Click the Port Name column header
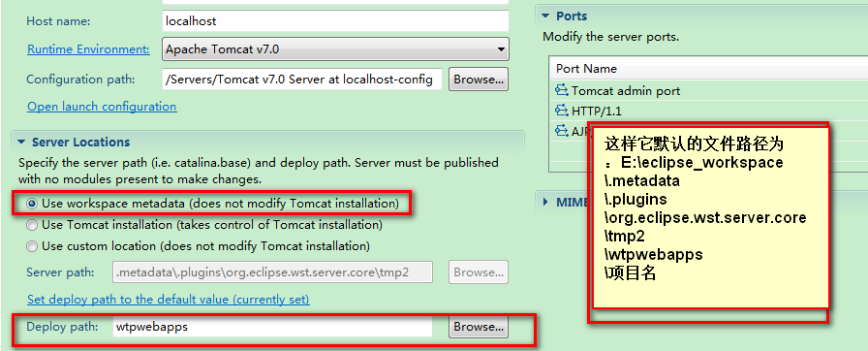Image resolution: width=868 pixels, height=351 pixels. click(x=586, y=69)
